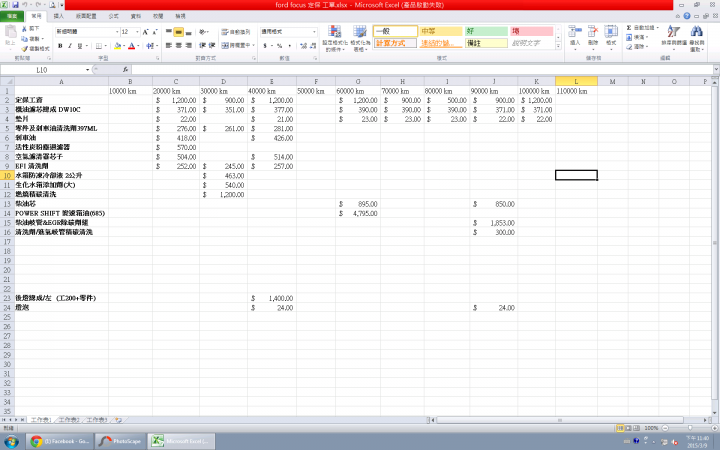The height and width of the screenshot is (450, 720).
Task: Open the font color dropdown arrow
Action: (x=138, y=45)
